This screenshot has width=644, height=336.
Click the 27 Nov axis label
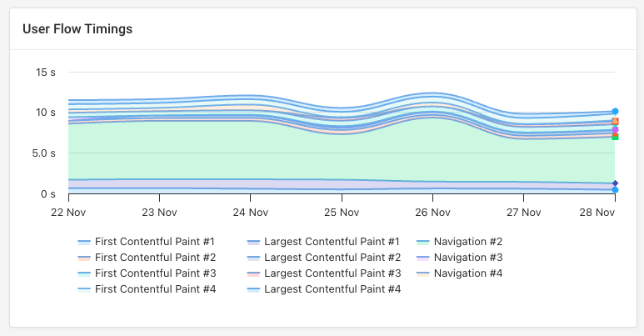524,213
